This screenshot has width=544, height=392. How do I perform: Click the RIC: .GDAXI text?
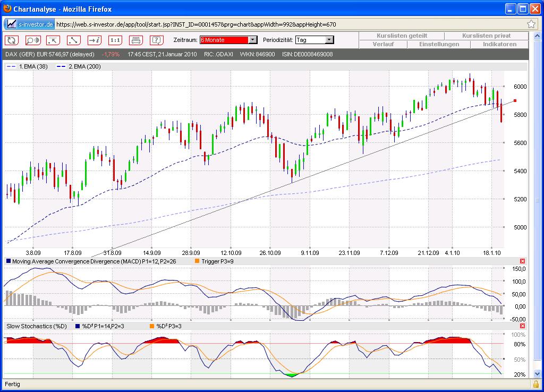[218, 54]
